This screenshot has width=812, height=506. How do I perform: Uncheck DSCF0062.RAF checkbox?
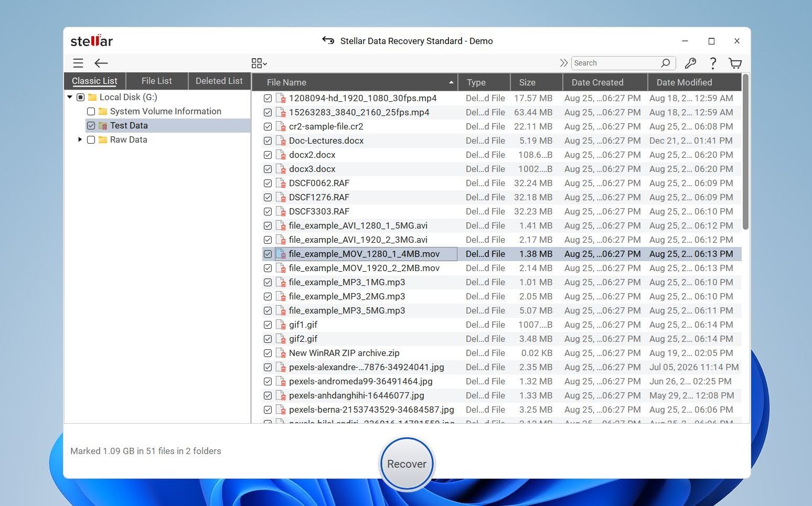[x=268, y=183]
